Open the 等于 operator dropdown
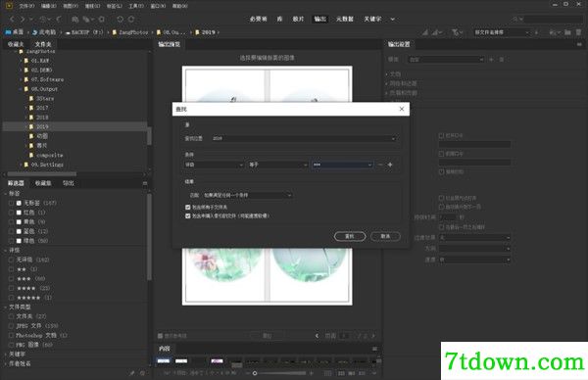The width and height of the screenshot is (588, 380). (x=278, y=165)
